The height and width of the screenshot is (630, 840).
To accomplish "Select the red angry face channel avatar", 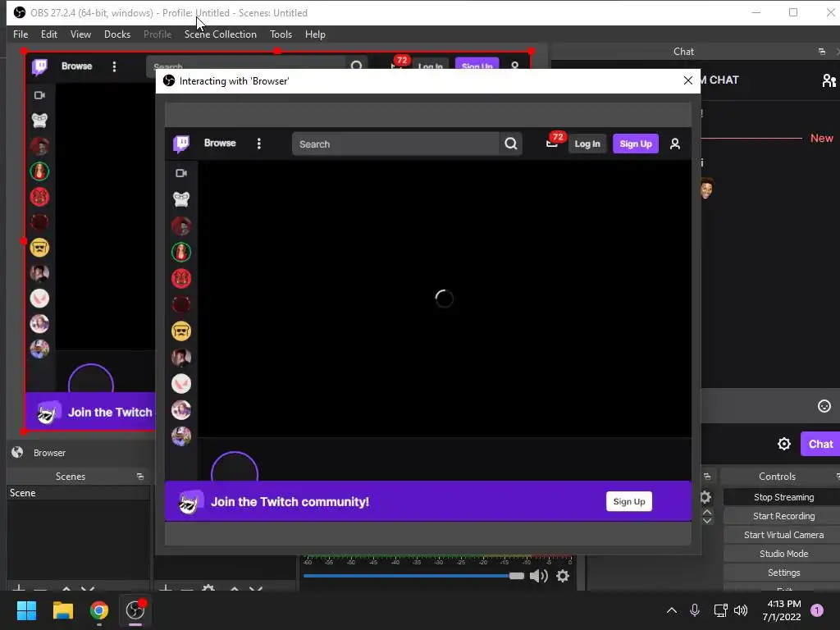I will click(x=181, y=278).
